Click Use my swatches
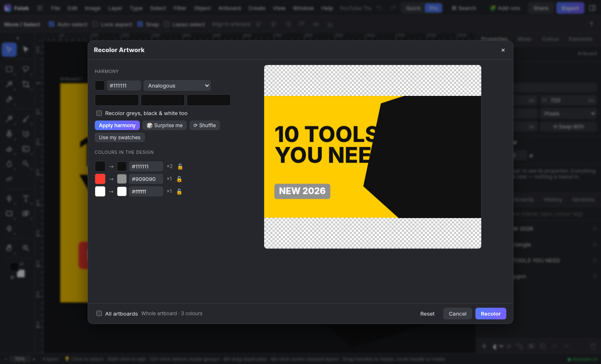601x364 pixels. (x=120, y=138)
